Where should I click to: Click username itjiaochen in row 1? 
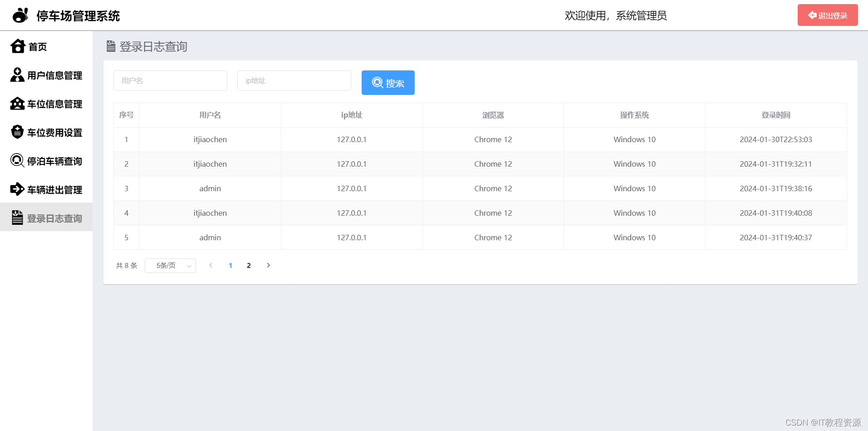pos(210,139)
